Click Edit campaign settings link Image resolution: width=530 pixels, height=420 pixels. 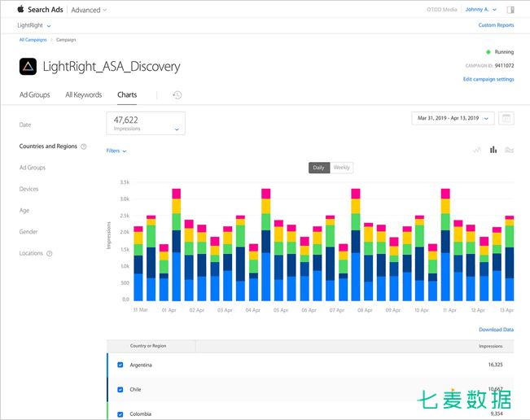pyautogui.click(x=488, y=79)
